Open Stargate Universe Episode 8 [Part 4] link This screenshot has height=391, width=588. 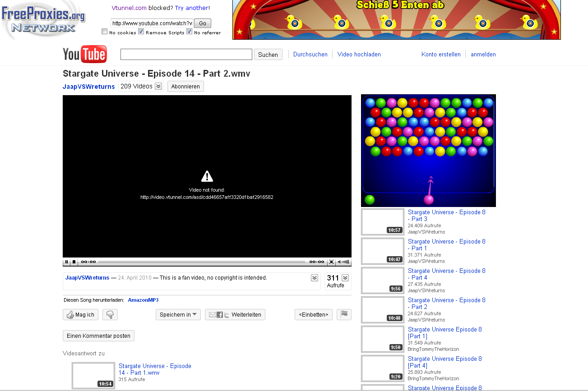pyautogui.click(x=445, y=362)
